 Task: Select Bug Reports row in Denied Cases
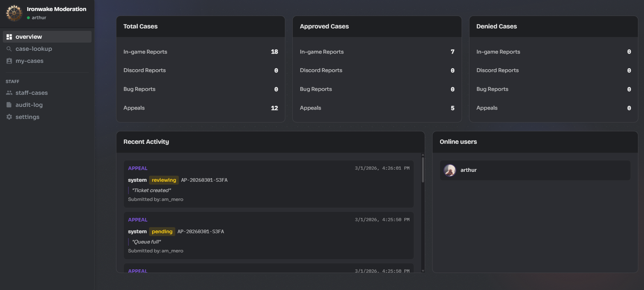coord(554,89)
